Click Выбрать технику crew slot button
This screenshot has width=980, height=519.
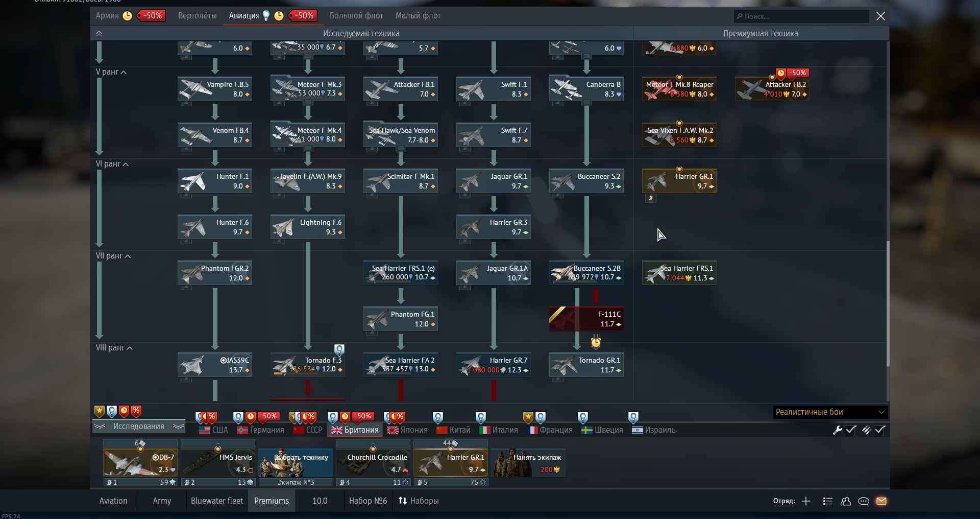coord(296,463)
